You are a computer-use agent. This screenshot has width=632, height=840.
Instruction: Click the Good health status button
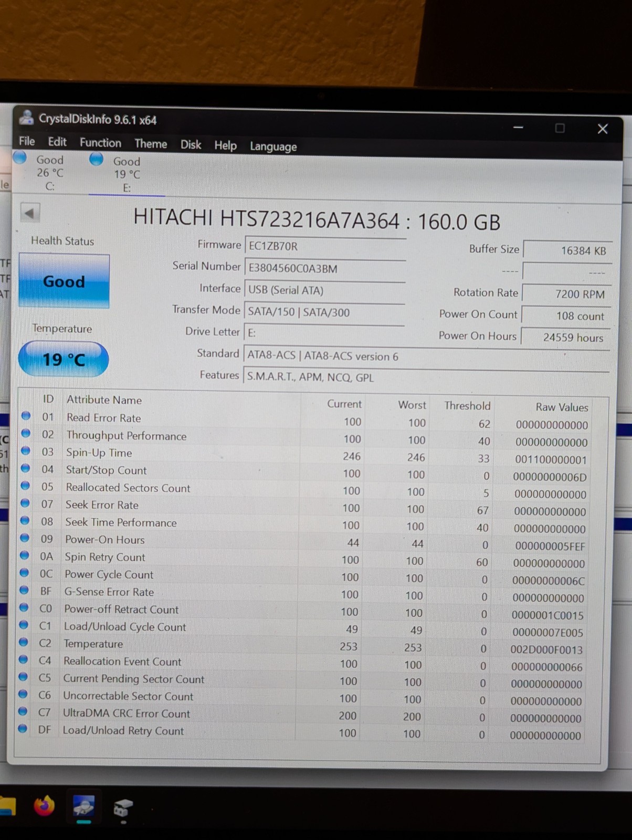click(x=64, y=281)
